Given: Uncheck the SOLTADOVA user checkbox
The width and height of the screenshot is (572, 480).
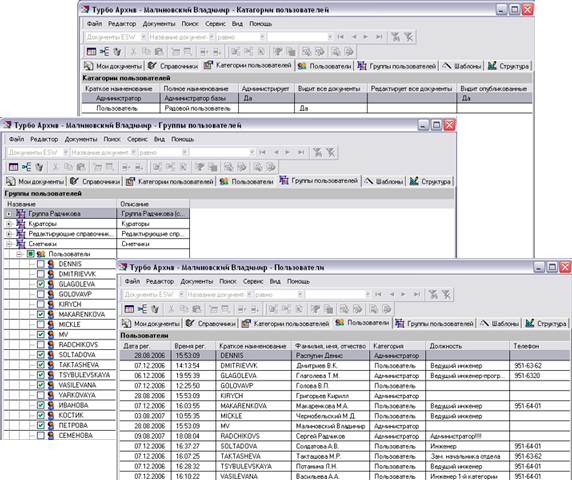Looking at the screenshot, I should 41,355.
